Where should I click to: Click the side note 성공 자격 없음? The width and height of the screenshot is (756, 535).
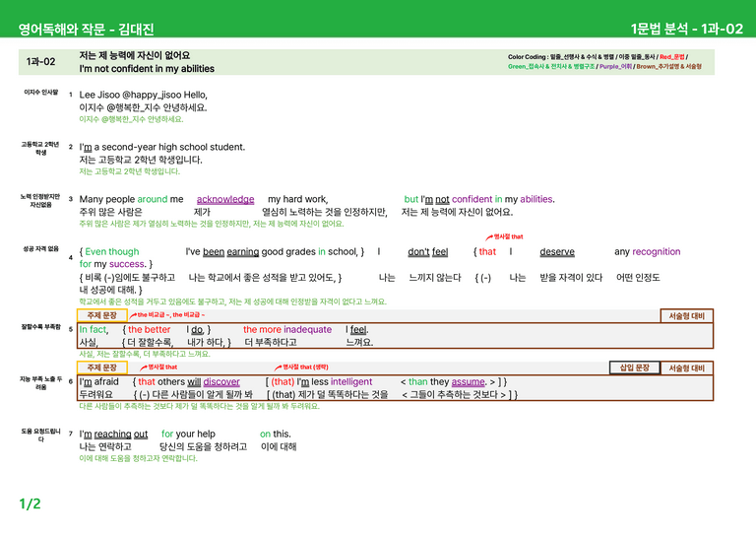[41, 249]
